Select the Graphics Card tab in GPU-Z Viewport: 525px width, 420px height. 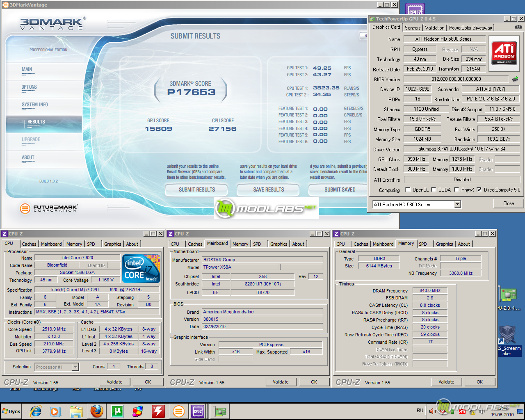coord(386,27)
